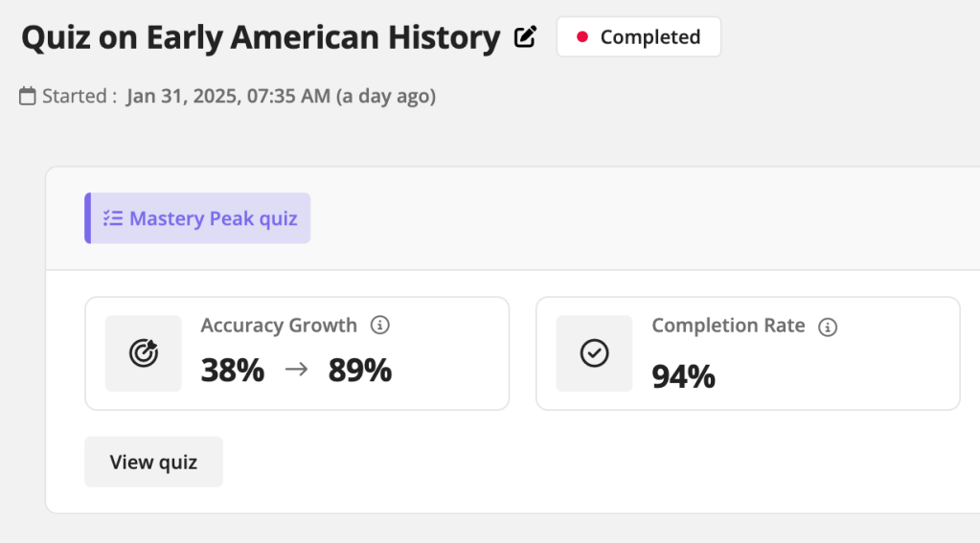
Task: Click the "(a day ago)" relative time text
Action: click(385, 96)
